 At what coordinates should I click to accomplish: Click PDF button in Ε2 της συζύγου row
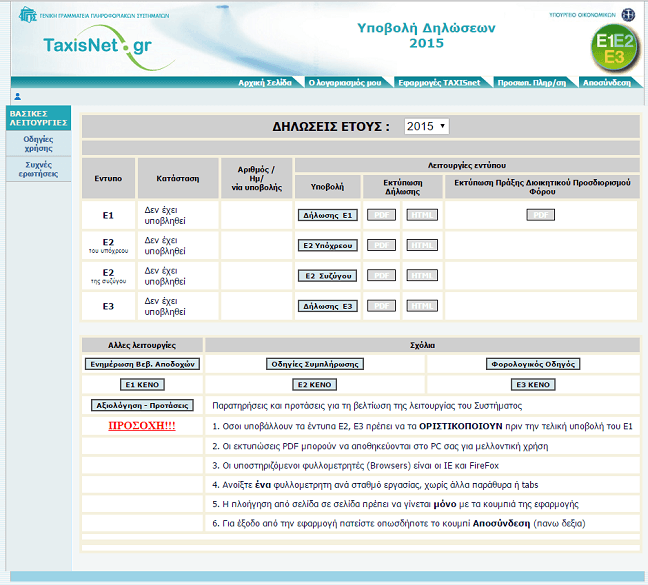(381, 275)
